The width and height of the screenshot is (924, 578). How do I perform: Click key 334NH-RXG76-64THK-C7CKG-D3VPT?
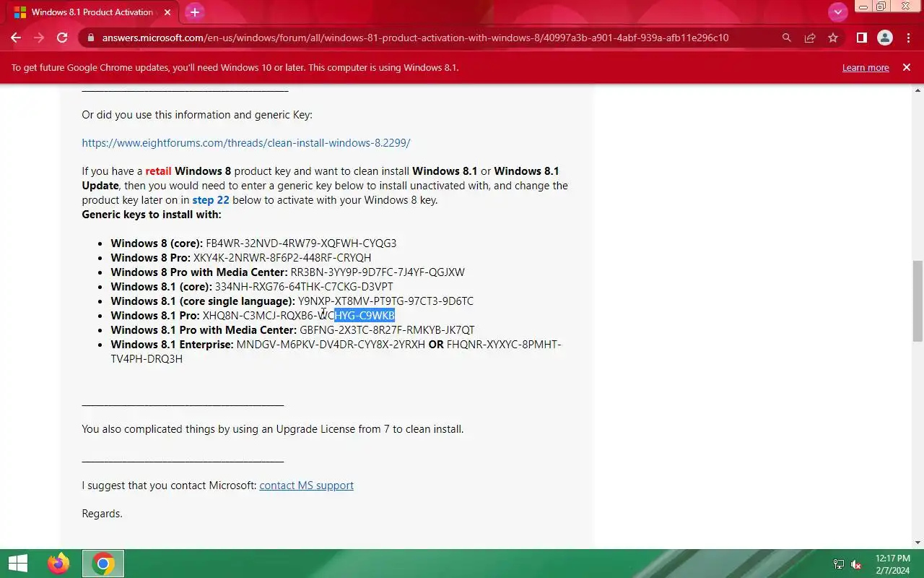point(304,287)
